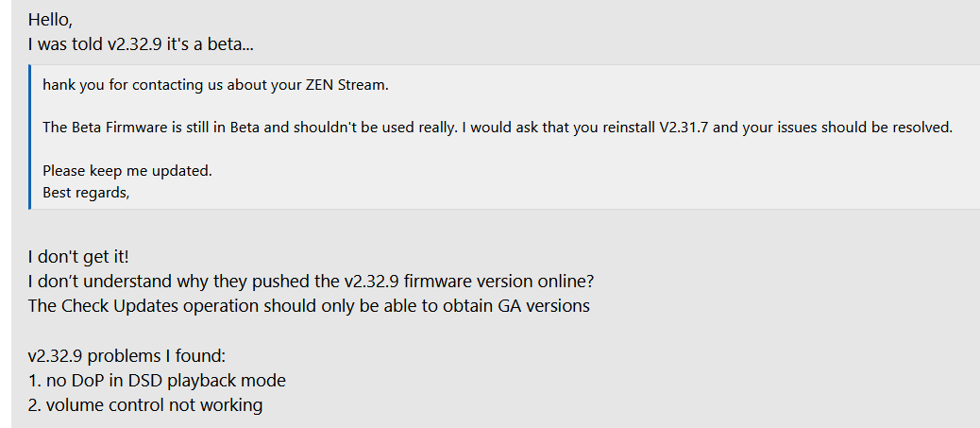Click the "v2.32.9 problems I found:" line
Viewport: 980px width, 428px height.
tap(127, 356)
